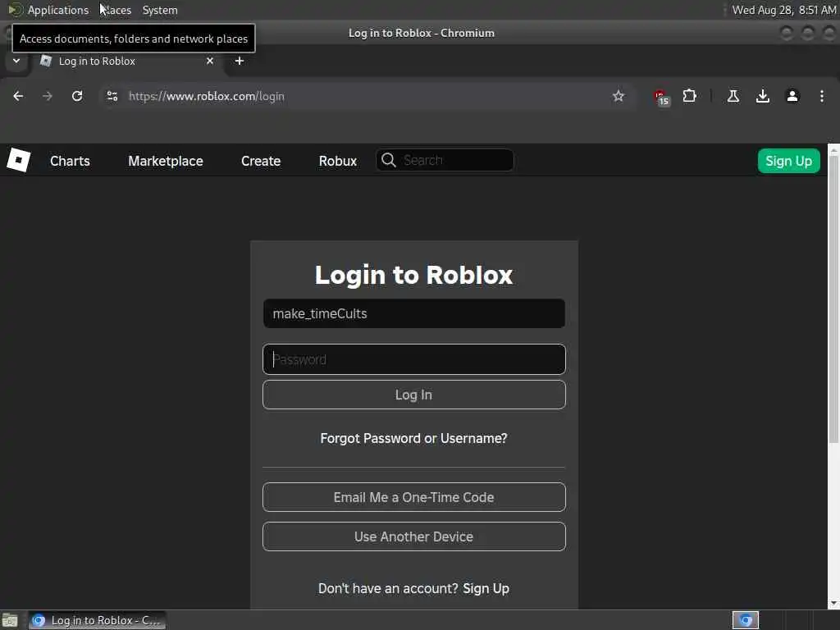Click the username field with make_timeCults
Screen dimensions: 840x630
pos(414,313)
